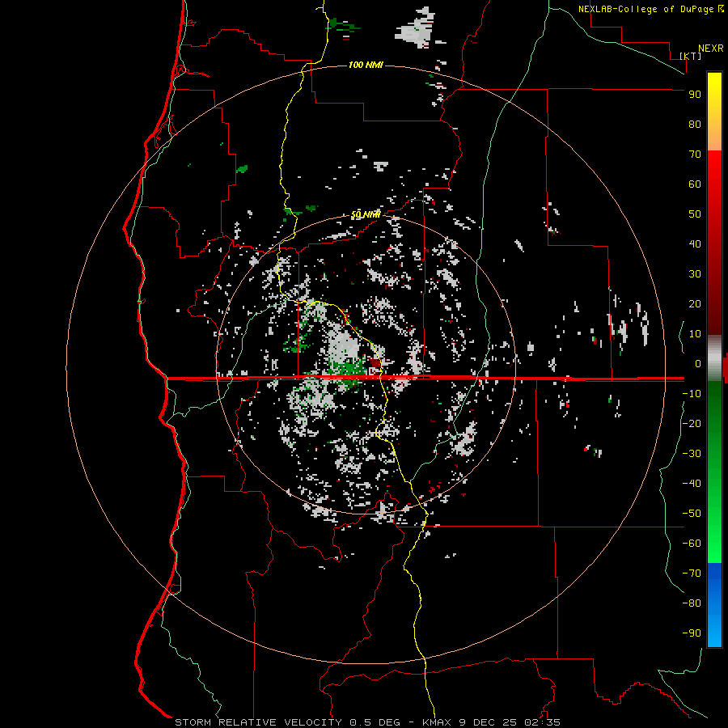Image resolution: width=728 pixels, height=728 pixels.
Task: Click the -40 scale label
Action: coord(692,484)
